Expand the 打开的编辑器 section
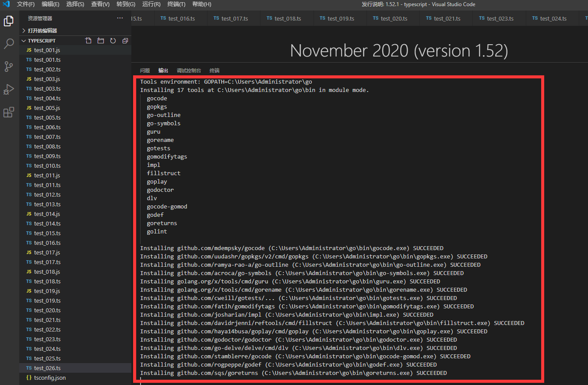This screenshot has height=385, width=588. 75,31
